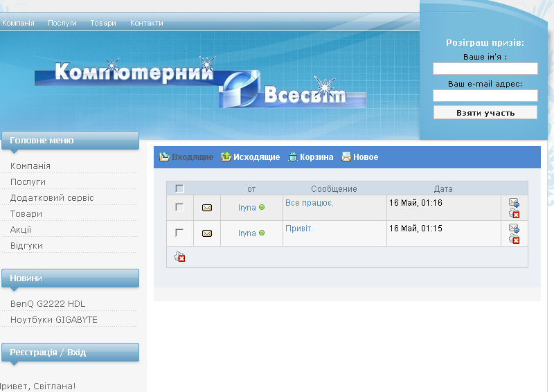The height and width of the screenshot is (392, 554).
Task: Focus the Ваше ім'я input field
Action: tap(485, 69)
